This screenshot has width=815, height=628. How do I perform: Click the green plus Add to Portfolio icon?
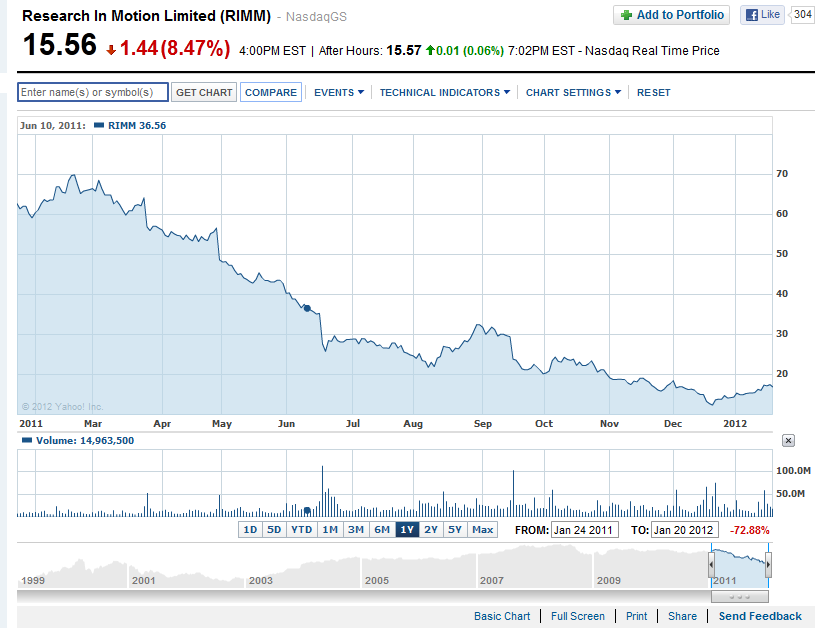click(x=627, y=15)
